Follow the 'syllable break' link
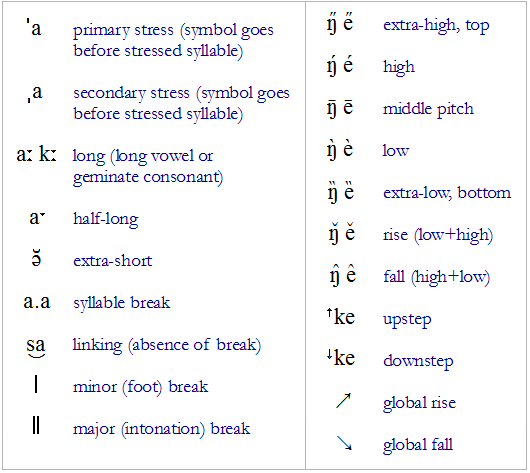The image size is (530, 473). pos(122,303)
